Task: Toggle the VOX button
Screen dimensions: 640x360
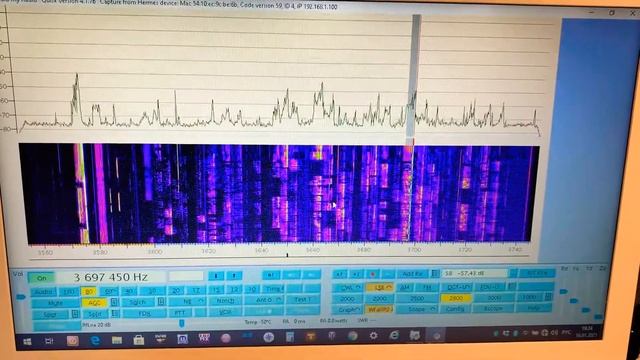Action: [225, 312]
